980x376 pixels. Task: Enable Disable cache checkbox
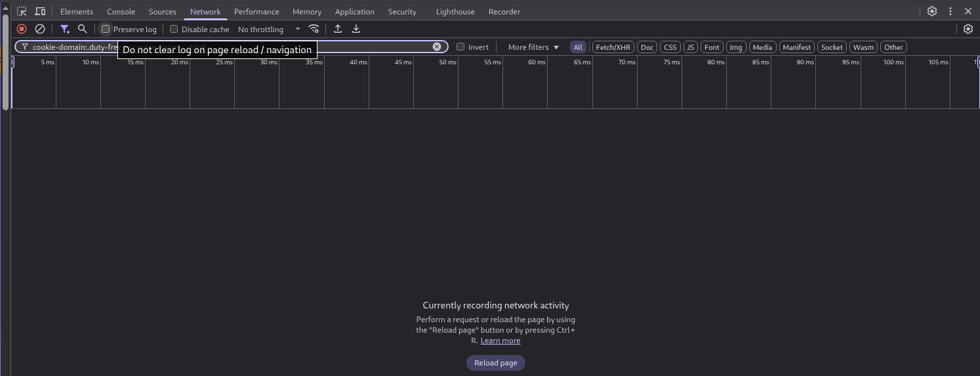coord(174,29)
